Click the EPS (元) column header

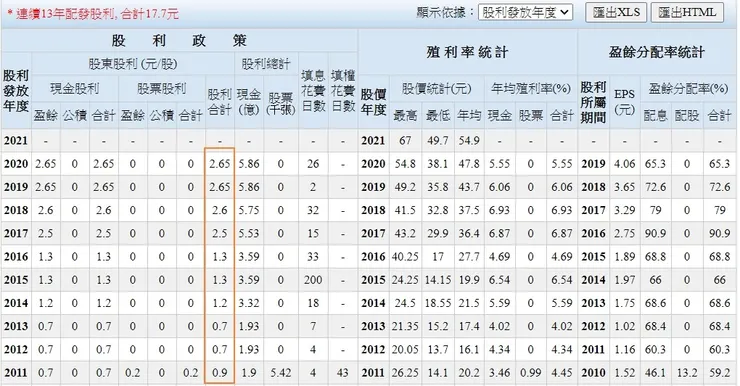pyautogui.click(x=624, y=102)
